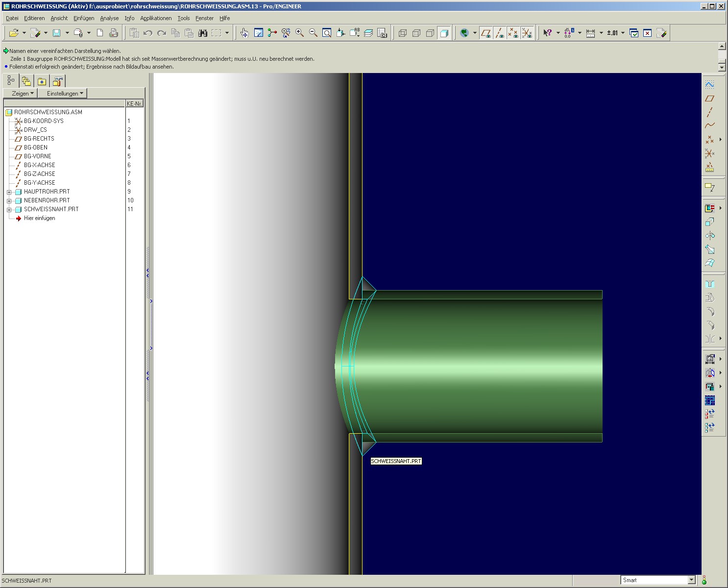728x588 pixels.
Task: Click the Save icon in toolbar
Action: (57, 33)
